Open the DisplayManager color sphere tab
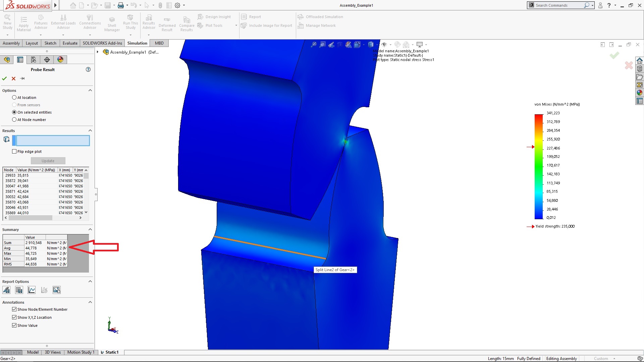 [x=60, y=60]
